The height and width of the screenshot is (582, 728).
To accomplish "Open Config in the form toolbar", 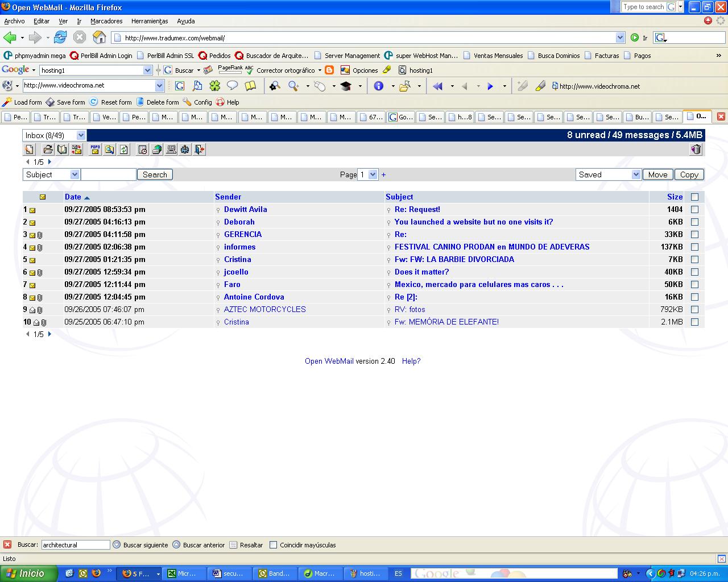I will pyautogui.click(x=197, y=102).
